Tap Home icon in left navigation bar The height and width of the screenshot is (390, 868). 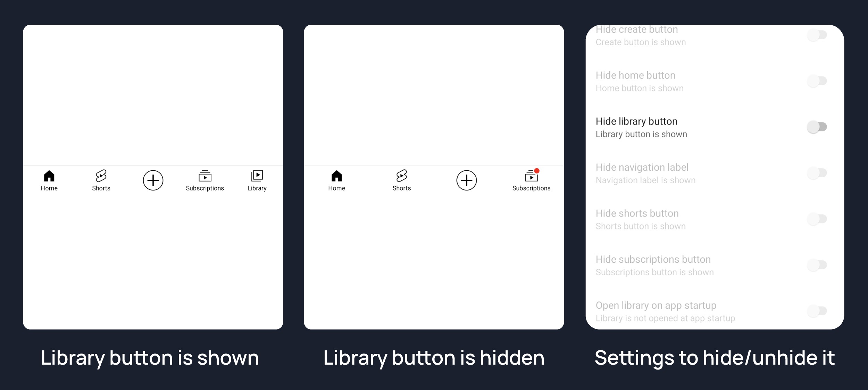coord(49,176)
